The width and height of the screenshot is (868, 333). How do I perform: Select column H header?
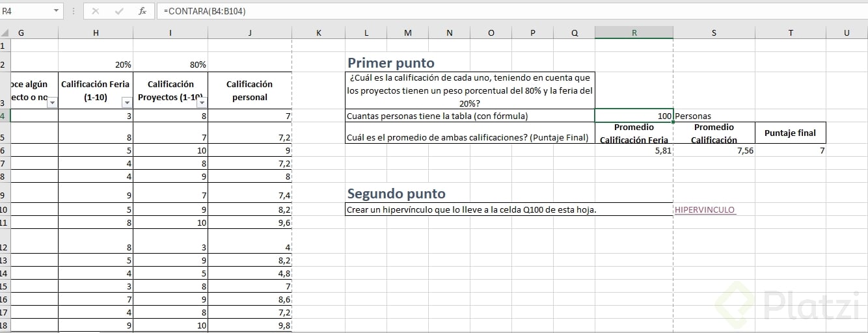click(96, 33)
